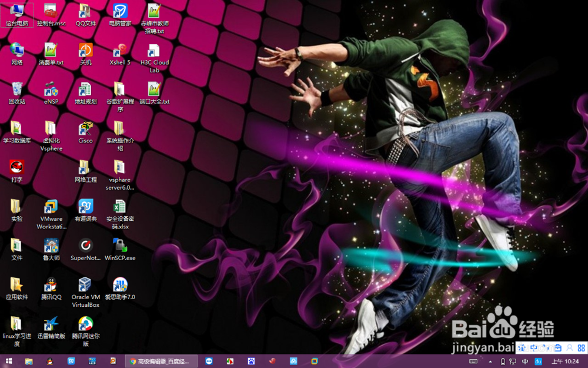Open the clock showing 上午 10:24
The height and width of the screenshot is (368, 588).
click(x=565, y=362)
